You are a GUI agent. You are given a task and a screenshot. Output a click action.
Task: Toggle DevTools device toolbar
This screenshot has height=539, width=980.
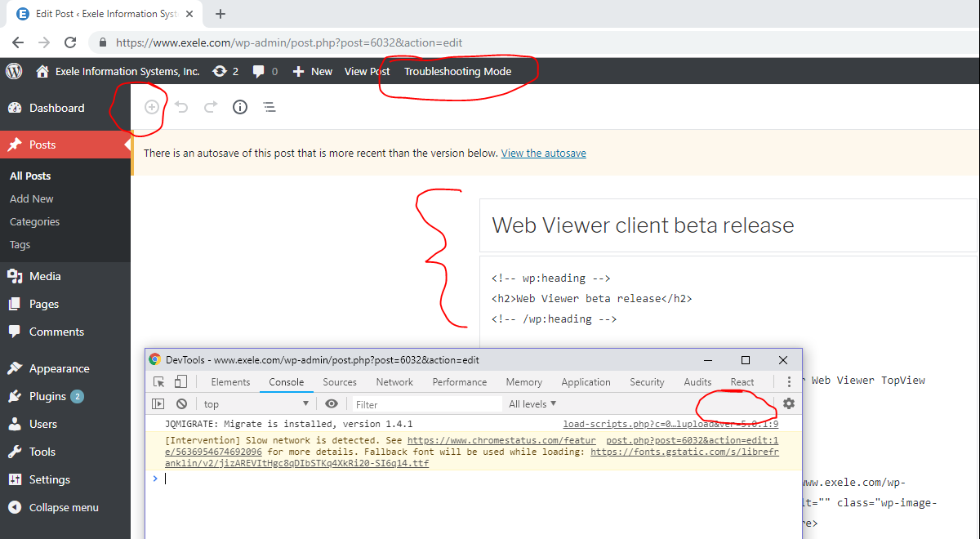coord(180,381)
